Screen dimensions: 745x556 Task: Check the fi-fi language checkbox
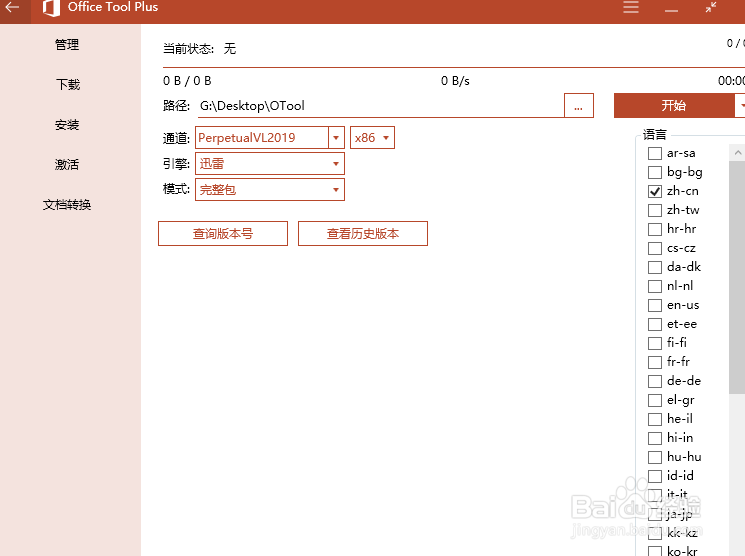click(x=655, y=343)
